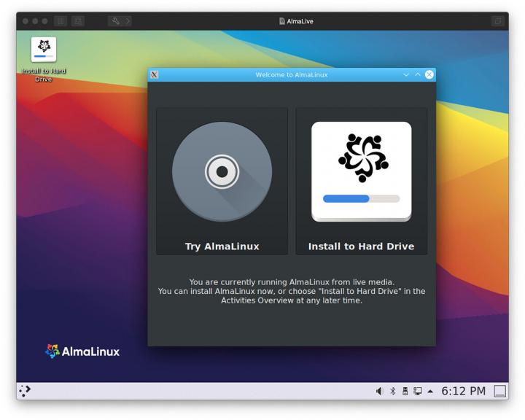Click the network connection tray icon
525x420 pixels.
click(418, 392)
